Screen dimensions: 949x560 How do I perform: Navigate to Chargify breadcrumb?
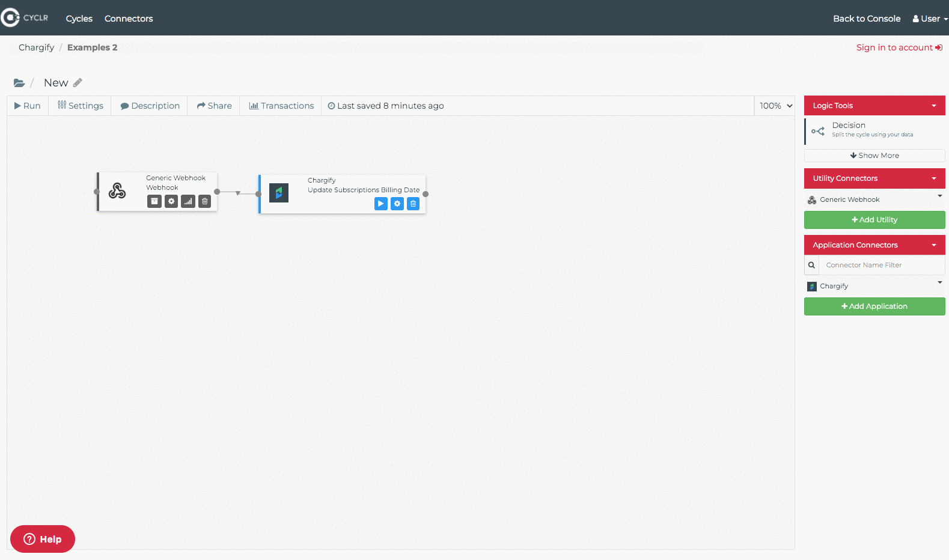click(36, 47)
